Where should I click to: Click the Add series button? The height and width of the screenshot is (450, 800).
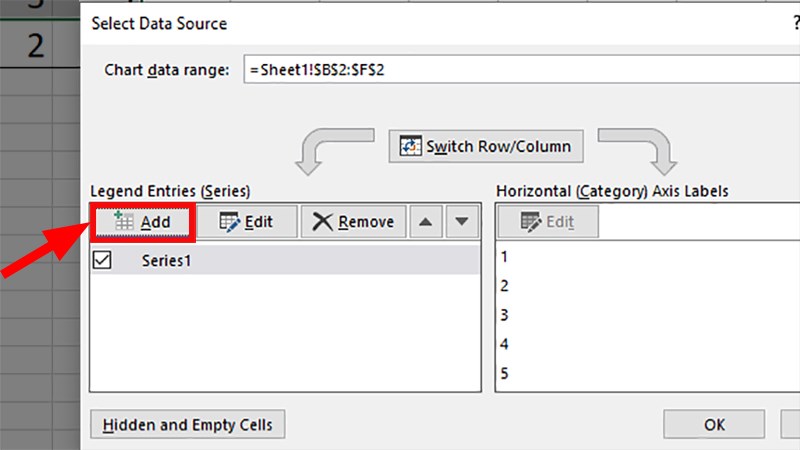pyautogui.click(x=142, y=222)
